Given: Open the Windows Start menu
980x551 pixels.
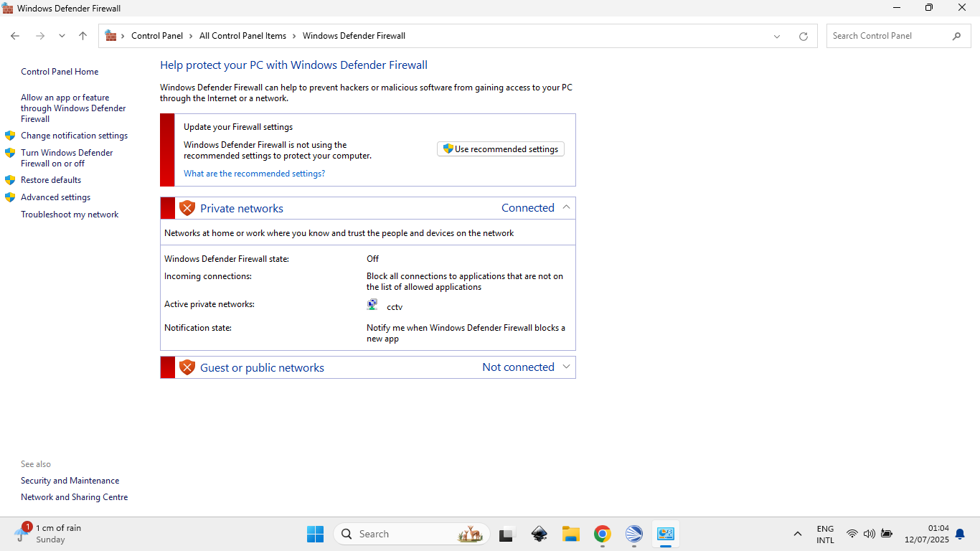Looking at the screenshot, I should [315, 534].
